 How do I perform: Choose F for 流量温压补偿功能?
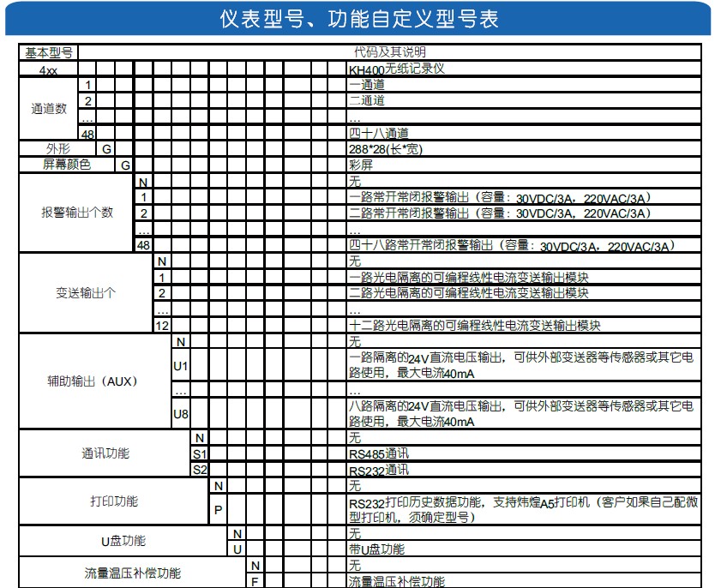tap(255, 580)
